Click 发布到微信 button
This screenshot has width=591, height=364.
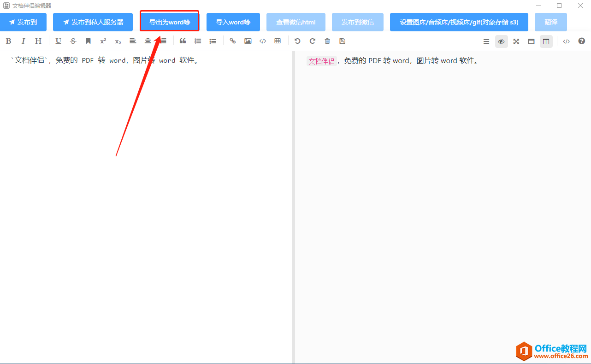(358, 22)
